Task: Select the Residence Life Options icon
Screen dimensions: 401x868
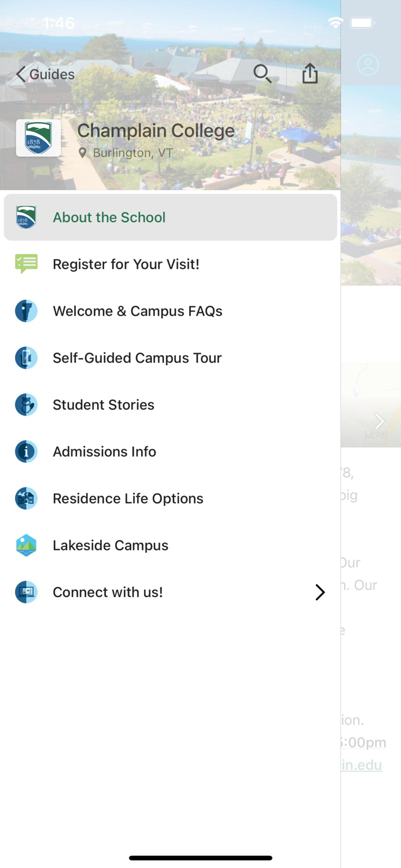Action: tap(25, 498)
